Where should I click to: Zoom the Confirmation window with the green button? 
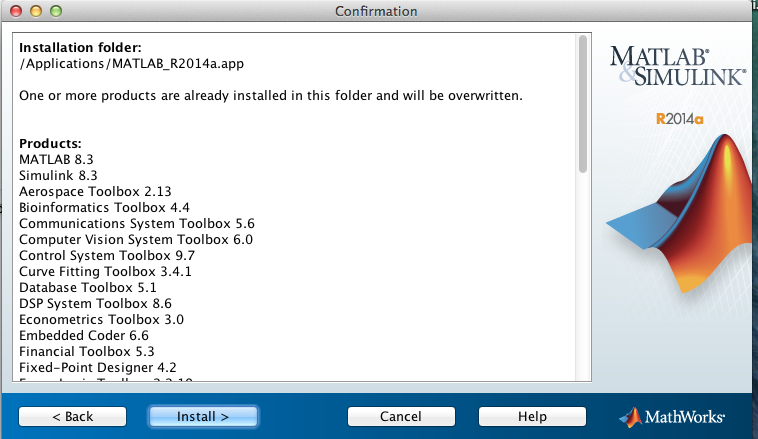[x=56, y=11]
